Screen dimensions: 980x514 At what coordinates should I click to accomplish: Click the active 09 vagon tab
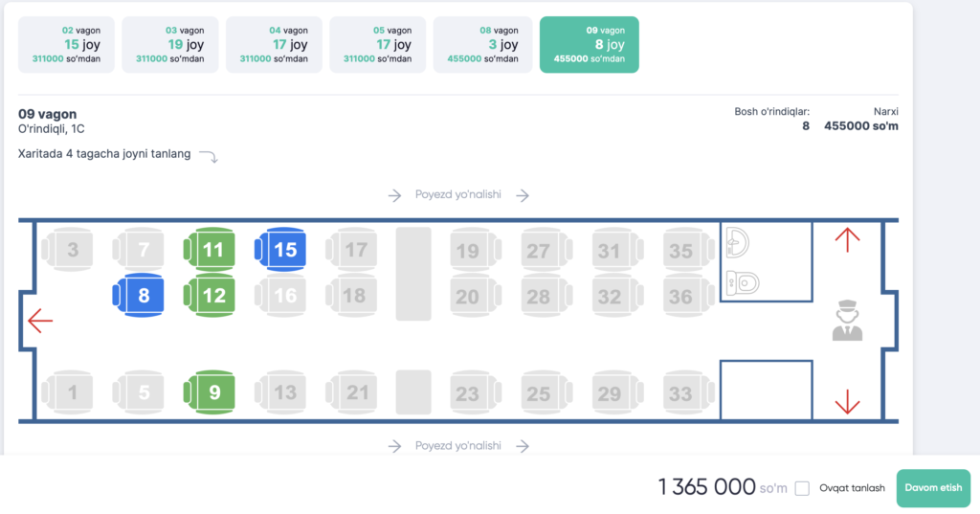pos(590,44)
